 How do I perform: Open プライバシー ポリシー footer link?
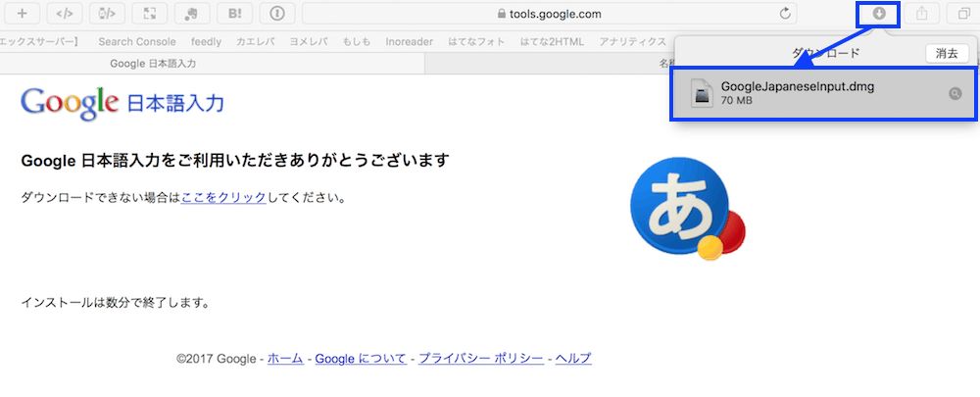480,359
